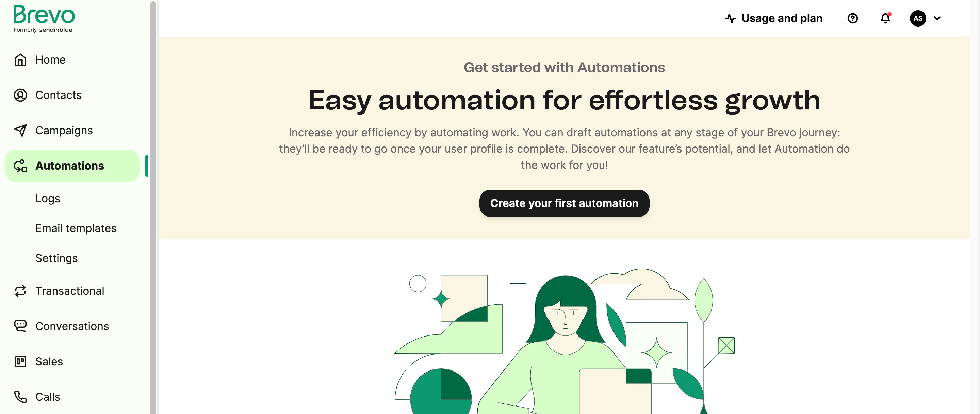This screenshot has height=414, width=980.
Task: Click the Conversations icon in sidebar
Action: pos(21,325)
